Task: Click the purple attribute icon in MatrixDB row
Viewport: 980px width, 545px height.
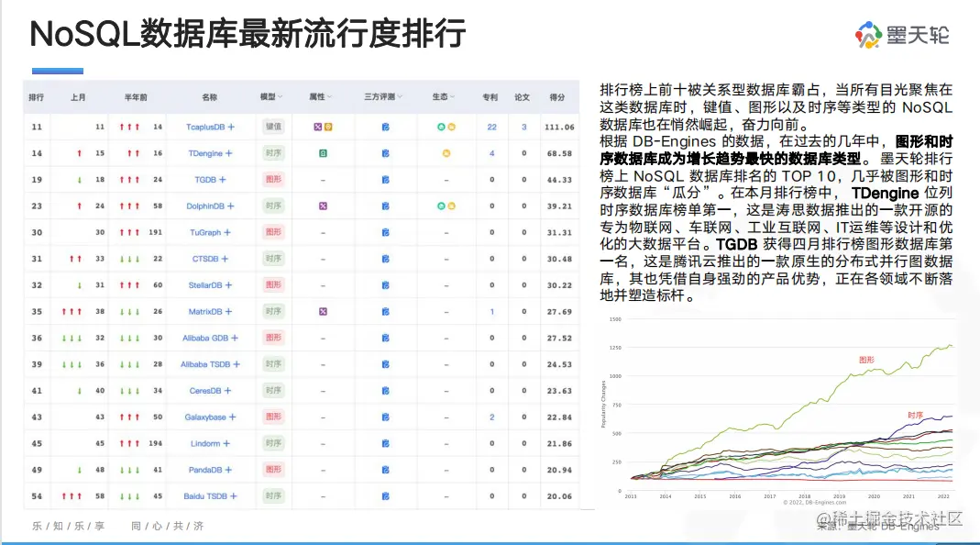Action: pos(323,312)
